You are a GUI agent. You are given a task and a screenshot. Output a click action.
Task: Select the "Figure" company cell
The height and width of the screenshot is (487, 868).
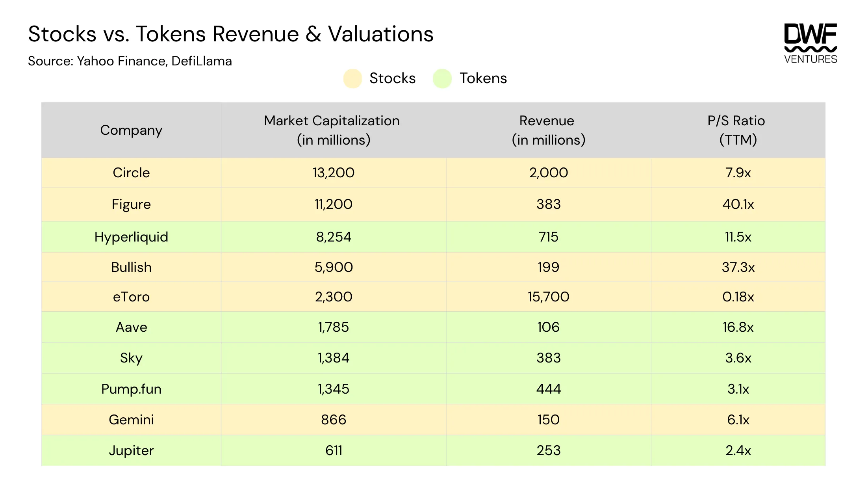tap(131, 204)
